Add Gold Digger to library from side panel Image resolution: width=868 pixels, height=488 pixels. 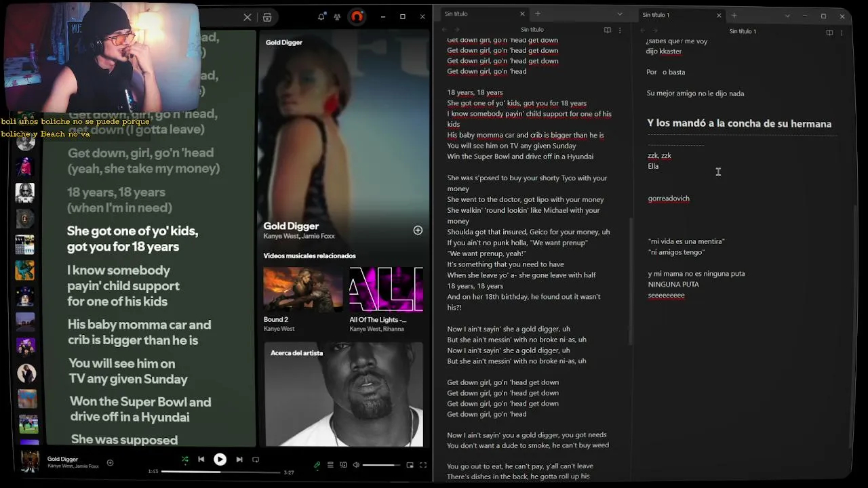[x=418, y=230]
